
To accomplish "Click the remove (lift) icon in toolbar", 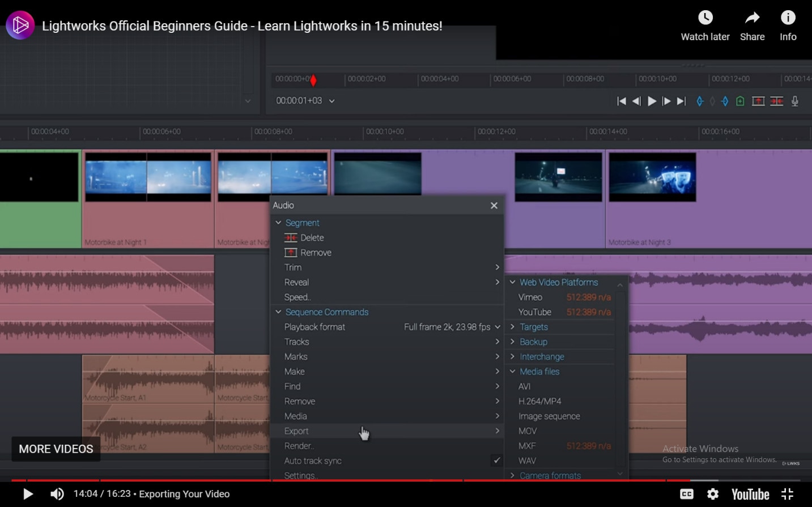I will click(x=758, y=101).
